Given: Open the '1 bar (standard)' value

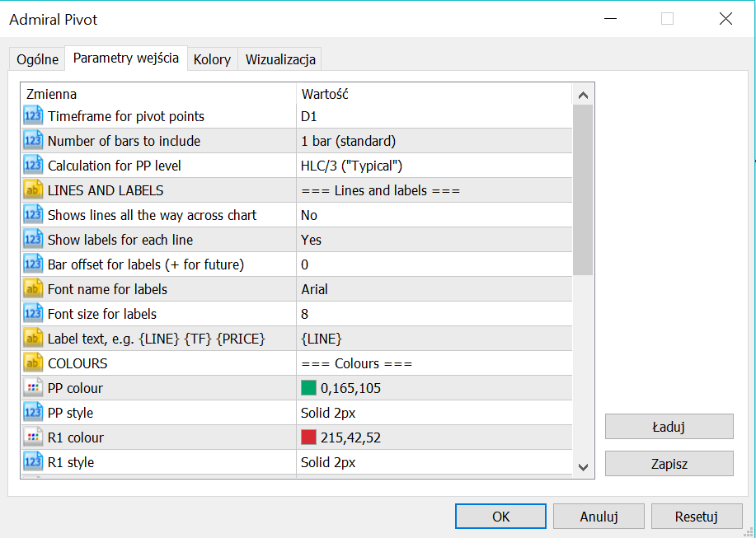Looking at the screenshot, I should 434,141.
